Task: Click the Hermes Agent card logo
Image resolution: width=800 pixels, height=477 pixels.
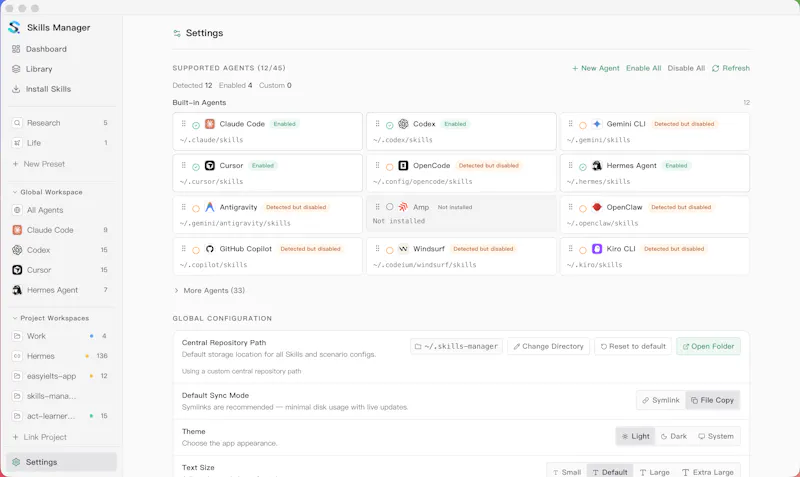Action: coord(597,166)
